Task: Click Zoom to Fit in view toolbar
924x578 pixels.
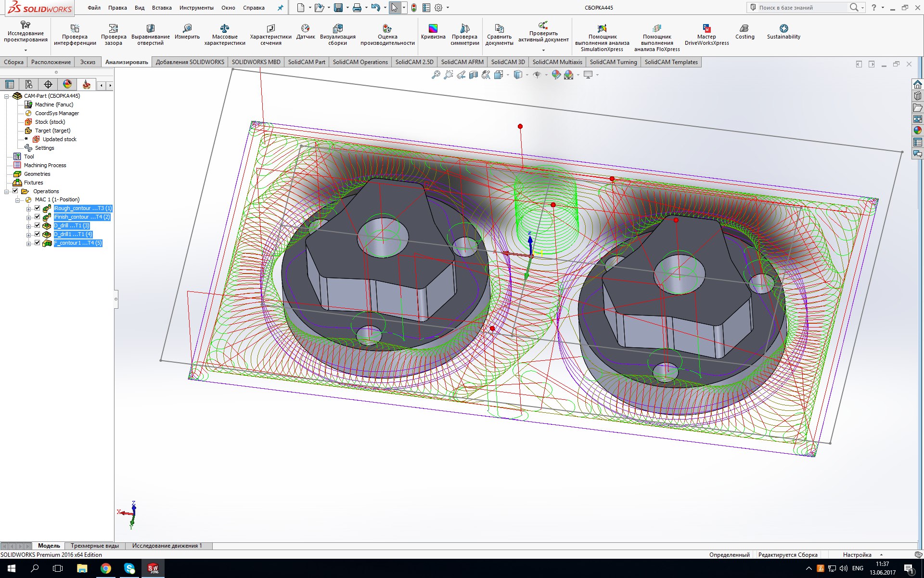Action: click(436, 75)
